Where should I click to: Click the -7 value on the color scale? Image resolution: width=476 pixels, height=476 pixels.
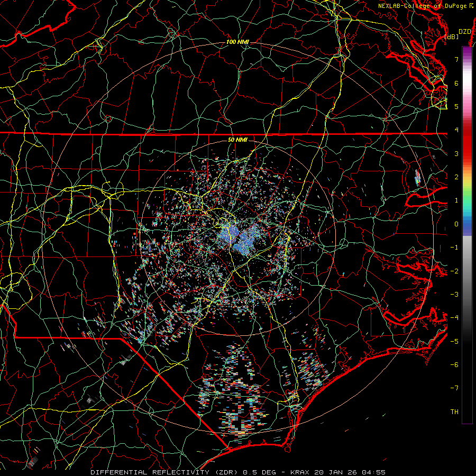tap(454, 388)
